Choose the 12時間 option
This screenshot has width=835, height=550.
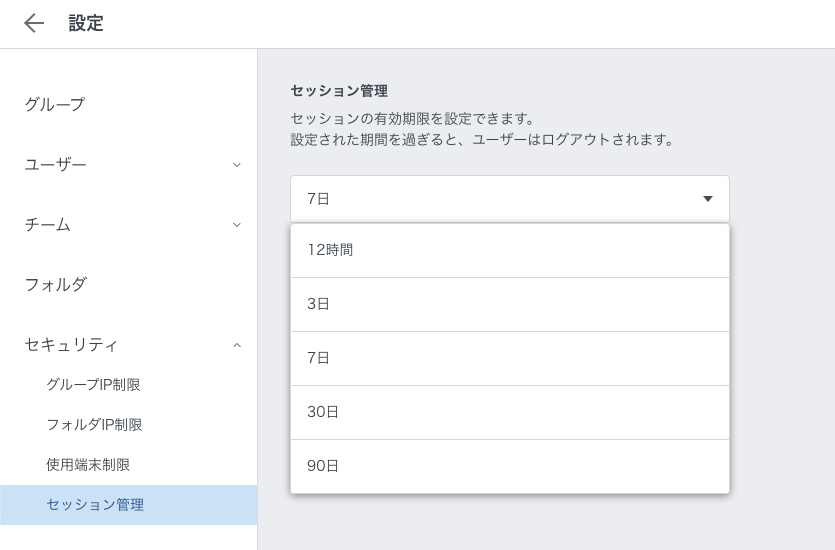[x=330, y=250]
